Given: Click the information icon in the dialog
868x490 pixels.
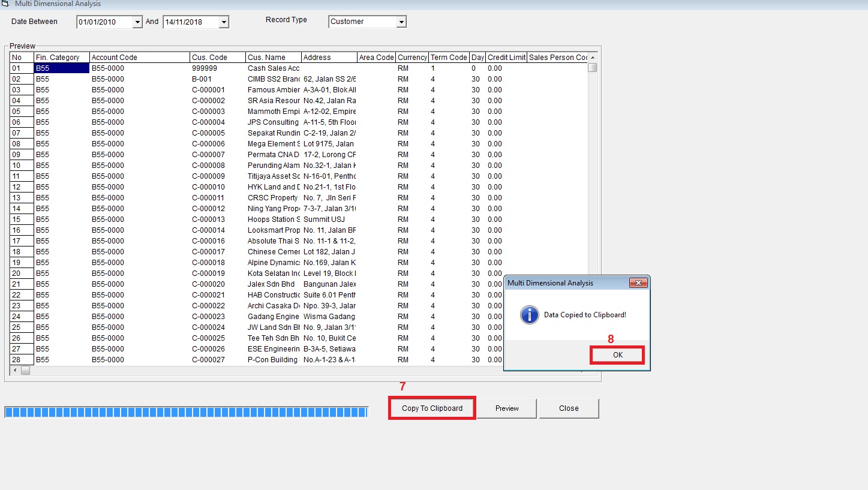Looking at the screenshot, I should 529,315.
